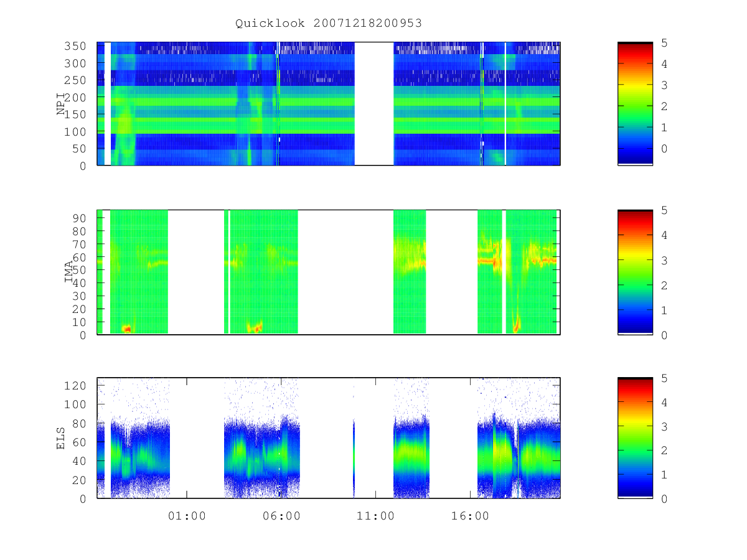Image resolution: width=747 pixels, height=560 pixels.
Task: Click 4 on the ELS color bar
Action: (x=665, y=403)
